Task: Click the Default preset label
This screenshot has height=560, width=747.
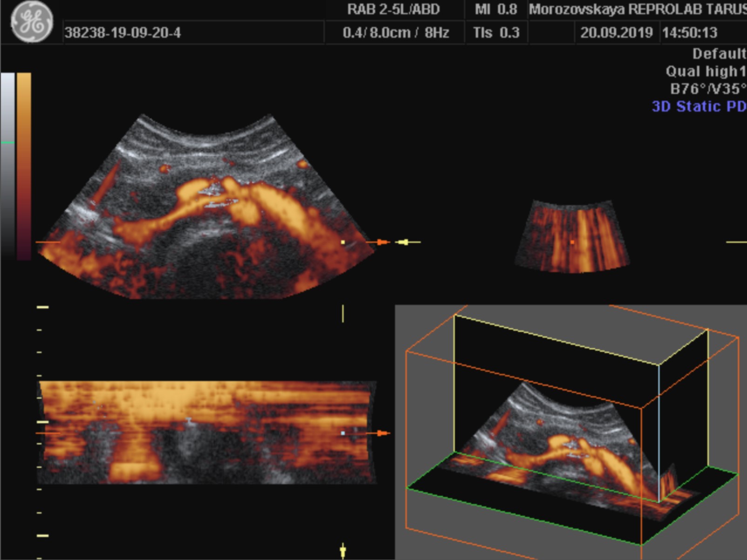Action: coord(719,54)
